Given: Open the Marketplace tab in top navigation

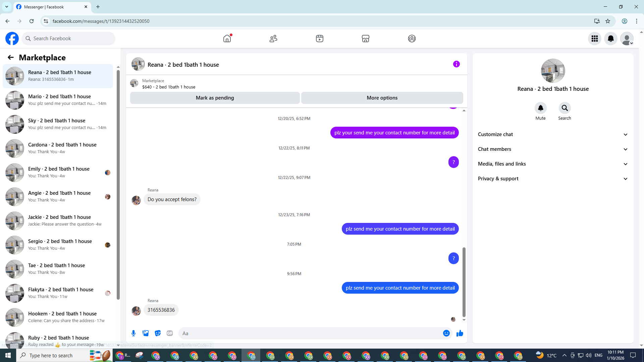Looking at the screenshot, I should tap(365, 39).
